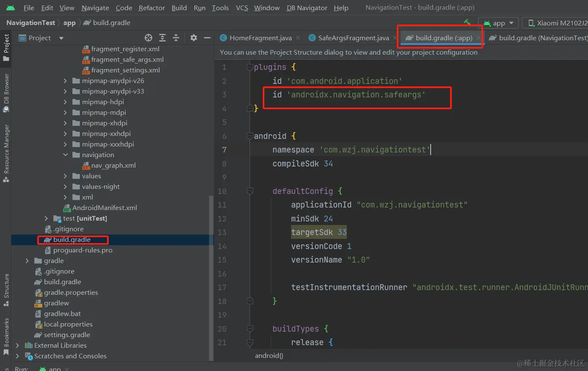Click android{} breadcrumb at editor bottom
Screen dimensions: 588x371
pyautogui.click(x=269, y=356)
